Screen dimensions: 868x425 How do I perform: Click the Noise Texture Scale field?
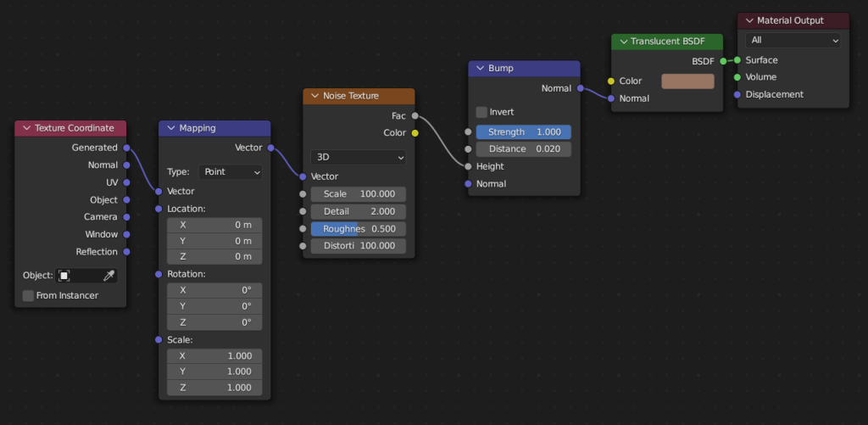click(358, 194)
